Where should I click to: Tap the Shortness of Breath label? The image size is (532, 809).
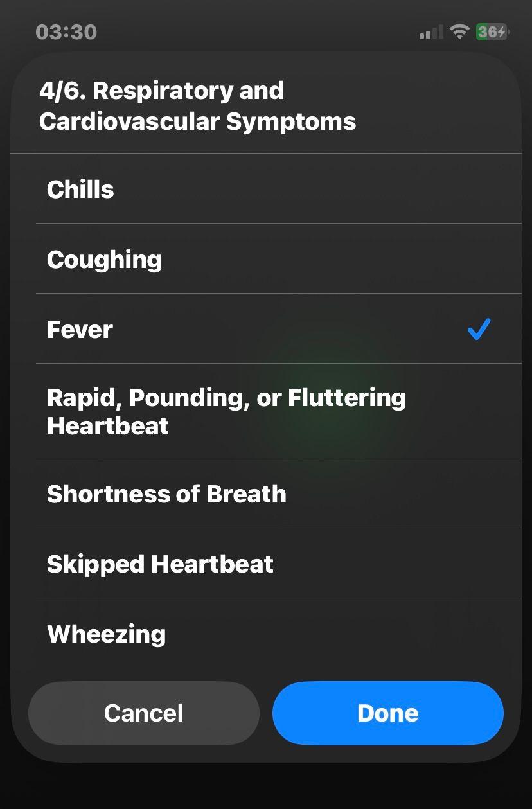tap(166, 493)
